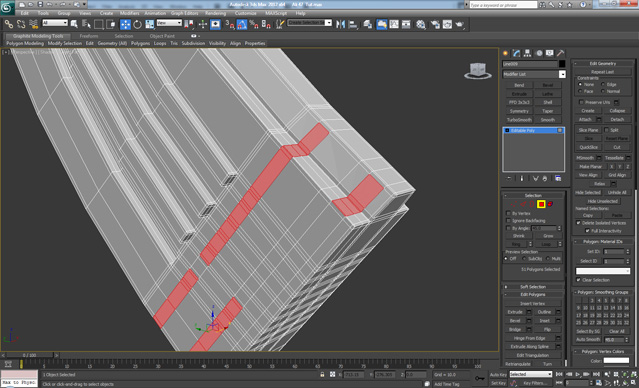Open the Graph Editors menu
The width and height of the screenshot is (639, 388).
coord(184,13)
